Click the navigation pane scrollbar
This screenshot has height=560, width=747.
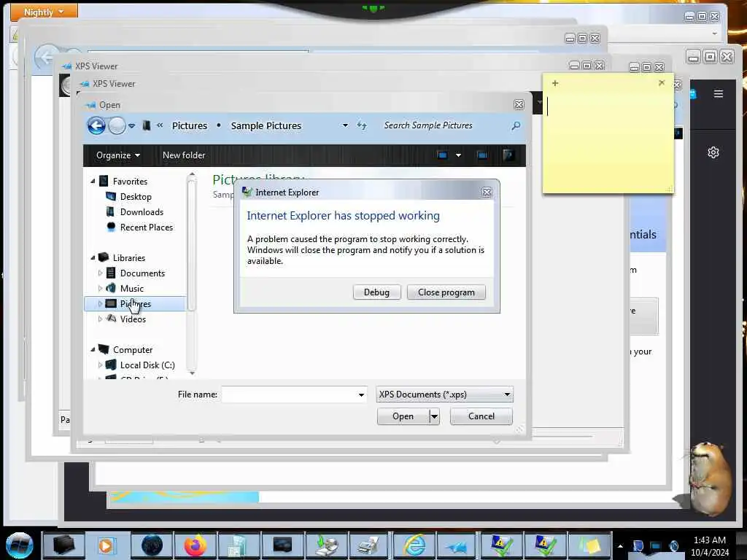coord(192,245)
